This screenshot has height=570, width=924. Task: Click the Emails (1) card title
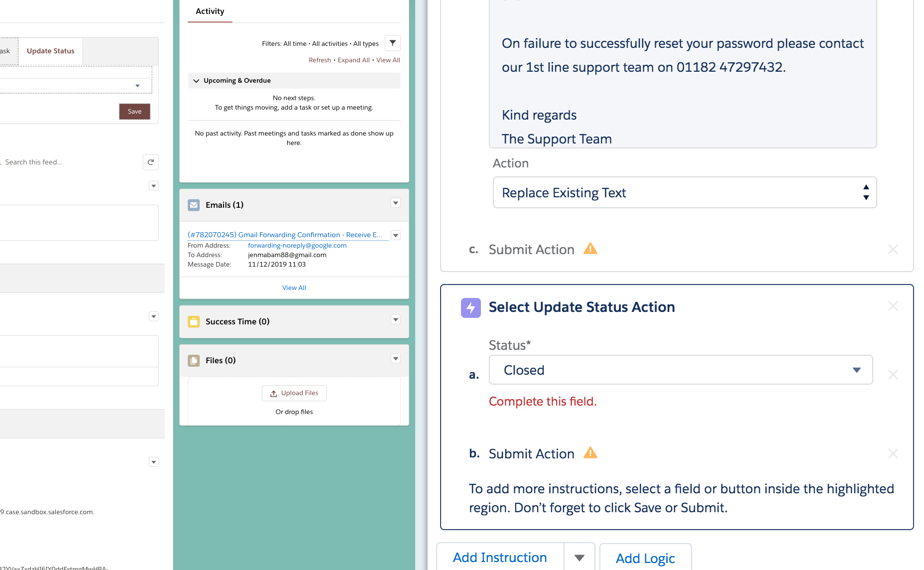225,205
